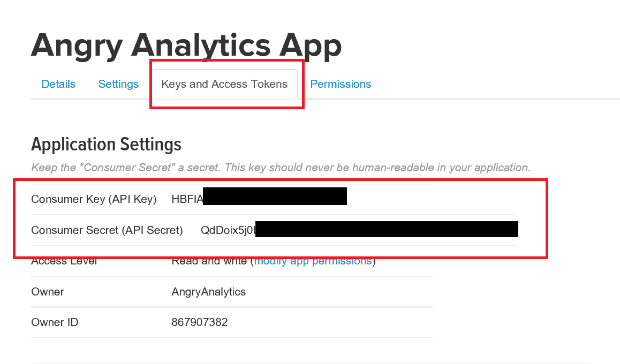Click the redacted bar beside the Consumer Key
This screenshot has height=364, width=620.
click(x=275, y=196)
